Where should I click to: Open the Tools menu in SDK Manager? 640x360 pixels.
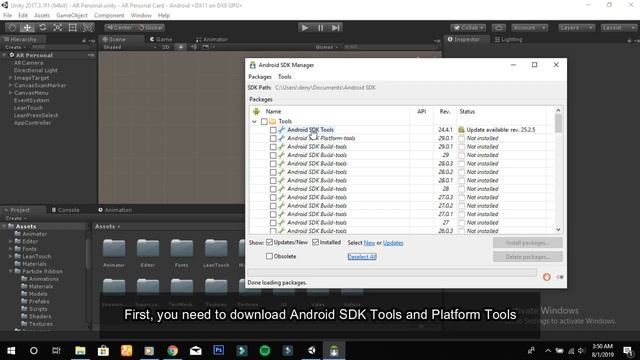click(284, 77)
